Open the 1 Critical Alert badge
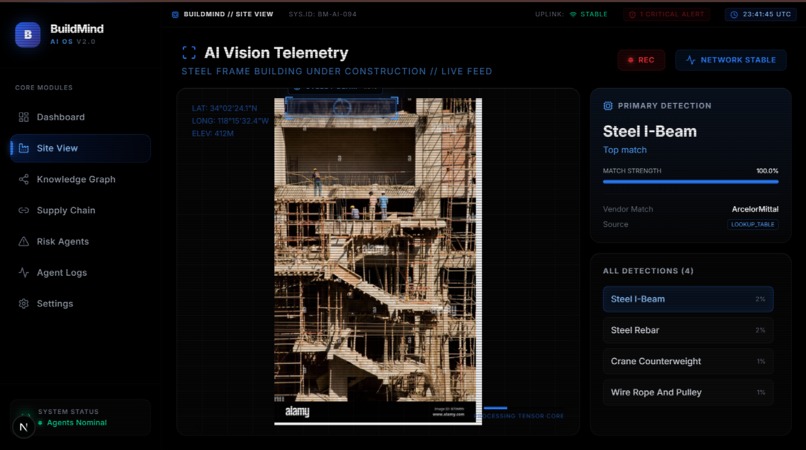The image size is (806, 450). pos(667,14)
